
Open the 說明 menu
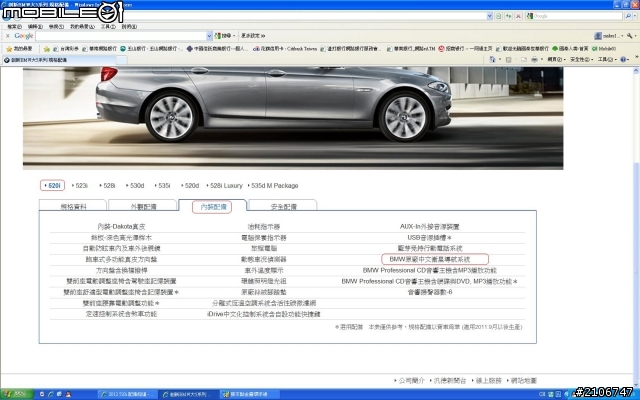coord(129,27)
